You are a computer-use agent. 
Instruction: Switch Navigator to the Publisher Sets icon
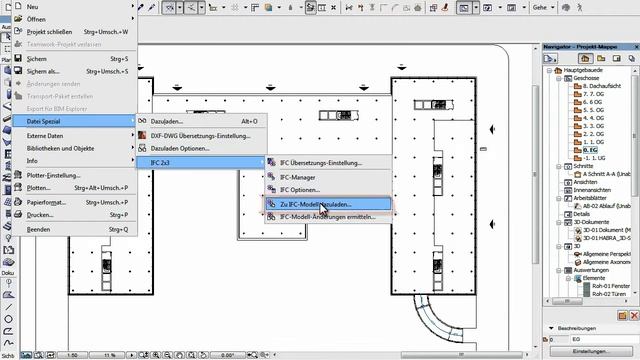tap(631, 59)
